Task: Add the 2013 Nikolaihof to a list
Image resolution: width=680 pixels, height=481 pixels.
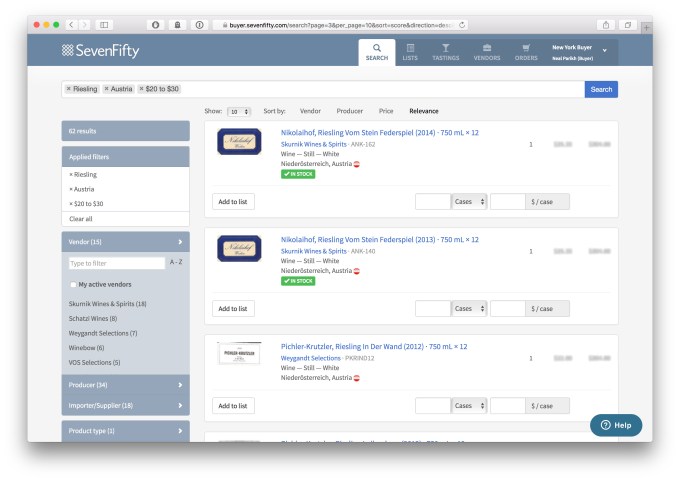Action: [233, 309]
